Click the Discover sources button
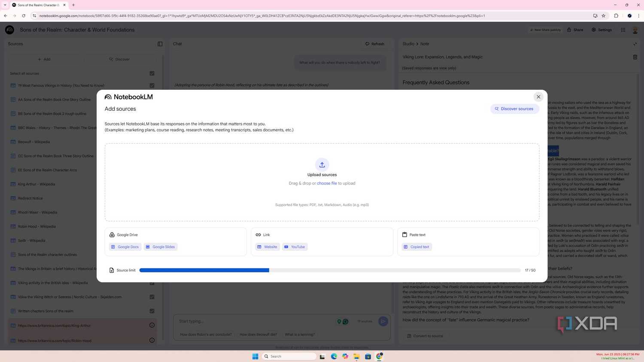The width and height of the screenshot is (644, 362). (x=514, y=109)
